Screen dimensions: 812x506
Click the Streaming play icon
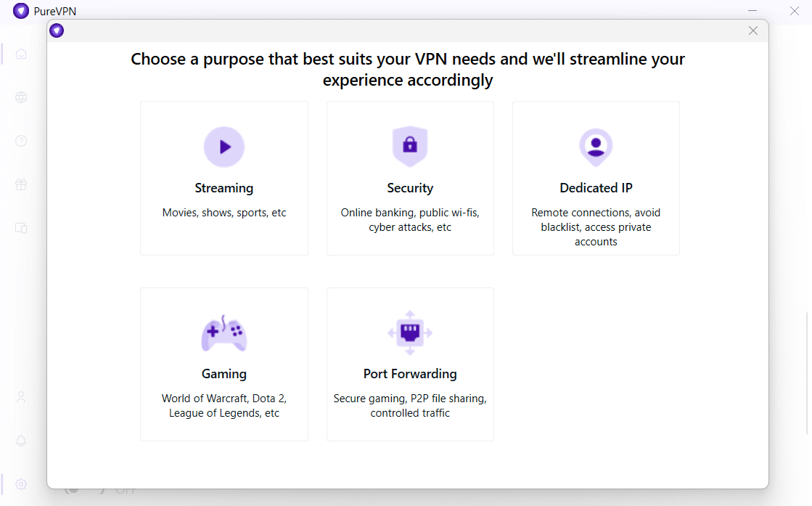223,147
